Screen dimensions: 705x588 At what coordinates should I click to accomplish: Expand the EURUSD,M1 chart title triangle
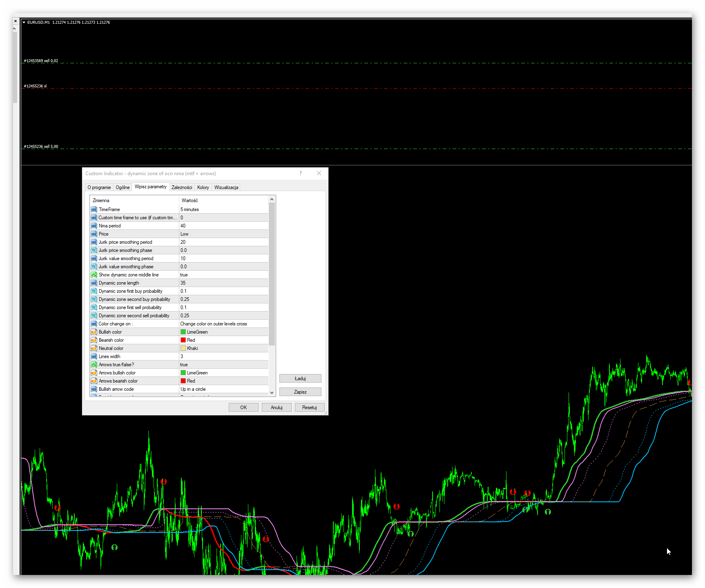tap(24, 22)
